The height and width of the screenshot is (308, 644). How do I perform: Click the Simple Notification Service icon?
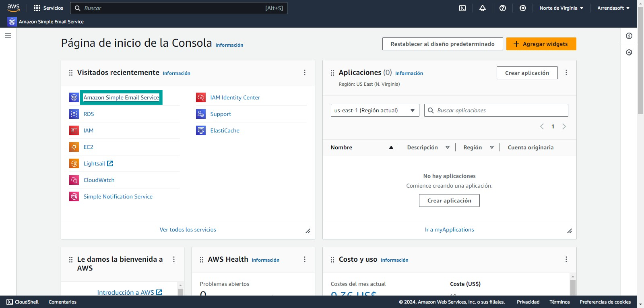tap(74, 196)
